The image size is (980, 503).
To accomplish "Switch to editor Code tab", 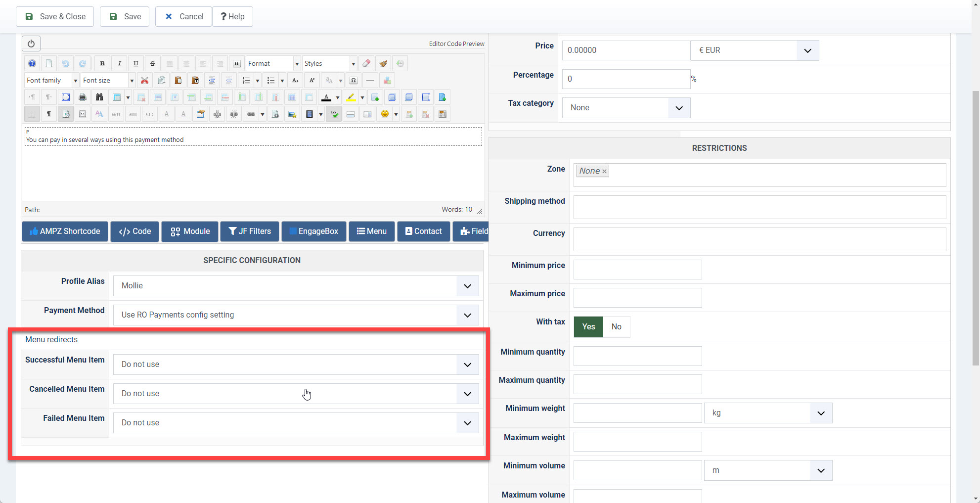I will pos(453,44).
